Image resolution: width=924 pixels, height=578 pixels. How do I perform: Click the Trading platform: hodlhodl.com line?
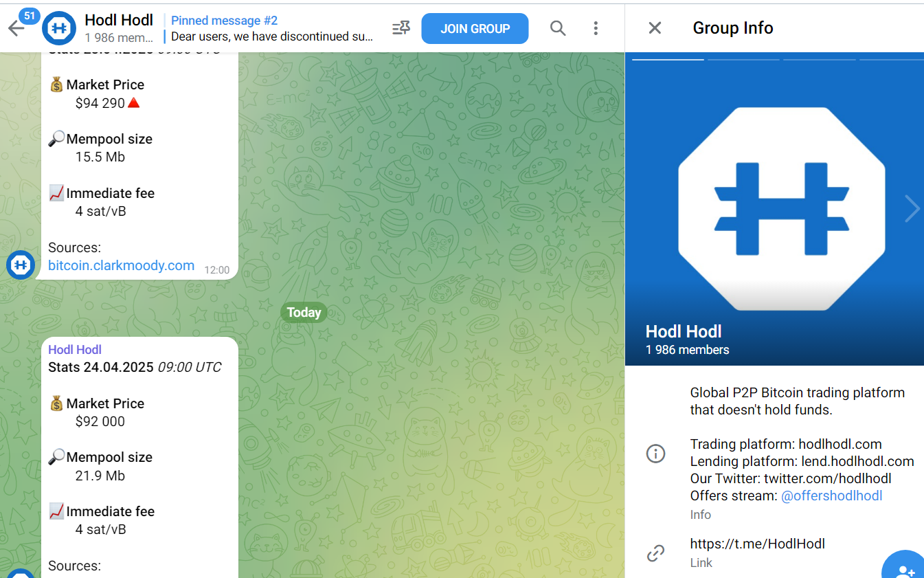786,444
